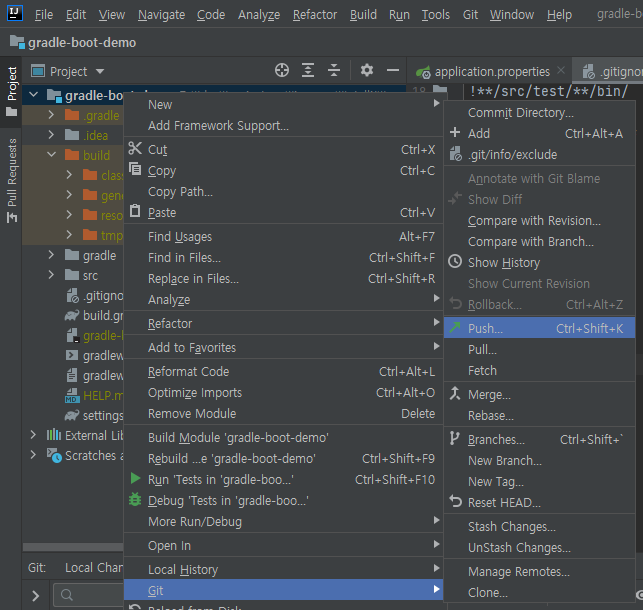Click the gradle-boot-demo breadcrumb folder icon
Image resolution: width=643 pixels, height=610 pixels.
click(x=17, y=42)
